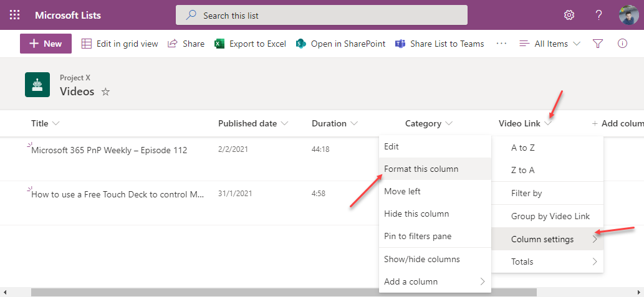The width and height of the screenshot is (644, 297).
Task: Click the Project X list icon
Action: pyautogui.click(x=37, y=85)
